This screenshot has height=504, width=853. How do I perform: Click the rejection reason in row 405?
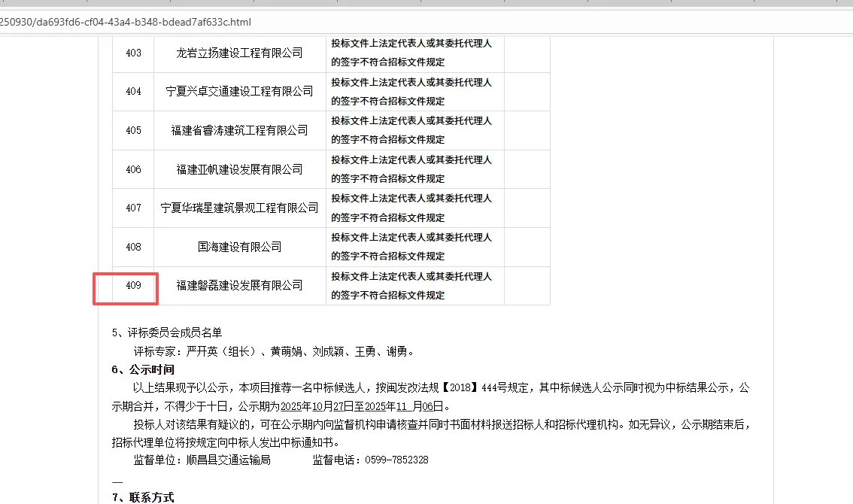coord(411,130)
